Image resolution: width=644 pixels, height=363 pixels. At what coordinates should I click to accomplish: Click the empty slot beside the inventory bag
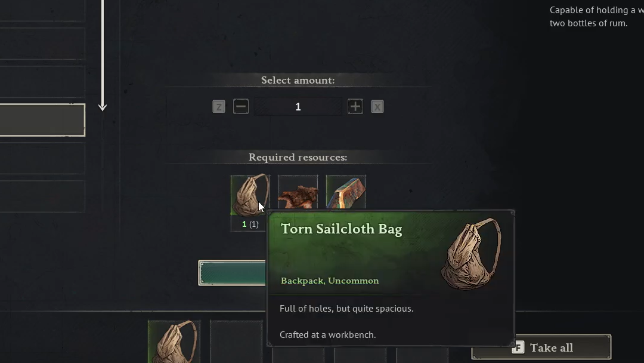(x=236, y=342)
